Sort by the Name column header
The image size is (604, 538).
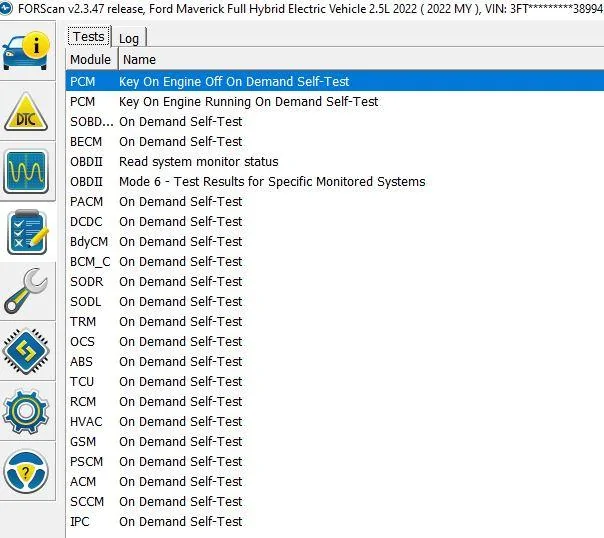pos(361,59)
